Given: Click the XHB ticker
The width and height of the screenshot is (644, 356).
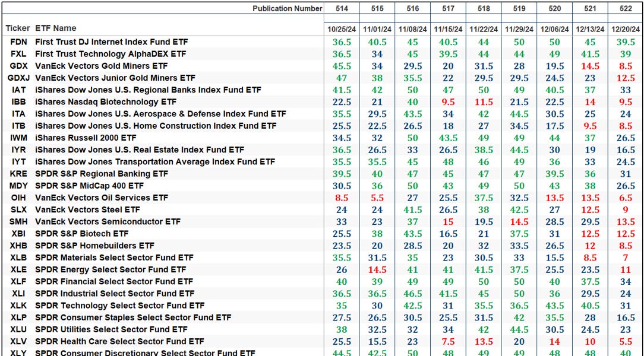Looking at the screenshot, I should (x=19, y=246).
